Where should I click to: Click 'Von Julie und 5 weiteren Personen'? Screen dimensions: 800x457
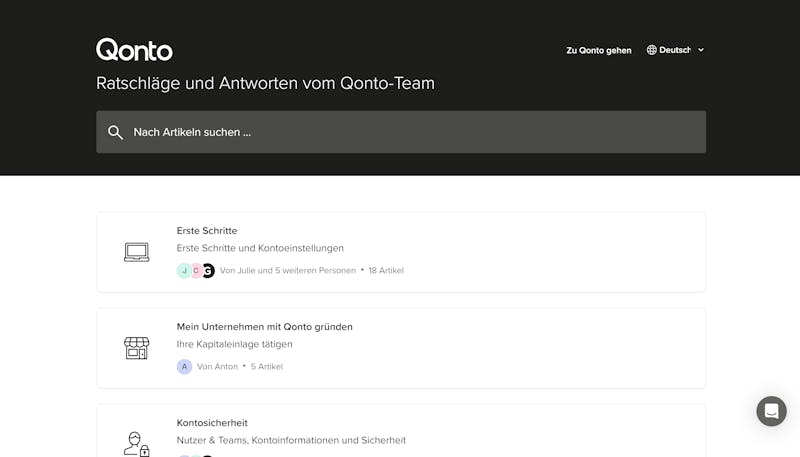coord(288,270)
